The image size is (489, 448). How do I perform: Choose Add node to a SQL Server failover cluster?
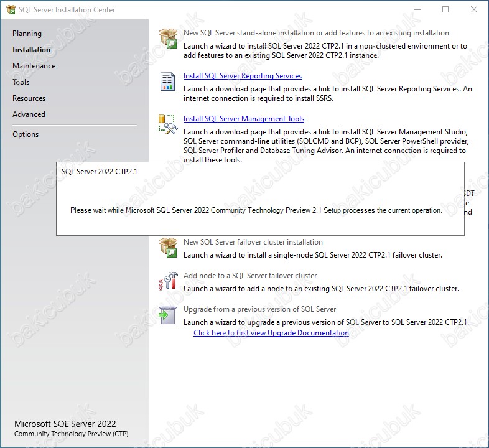(250, 276)
